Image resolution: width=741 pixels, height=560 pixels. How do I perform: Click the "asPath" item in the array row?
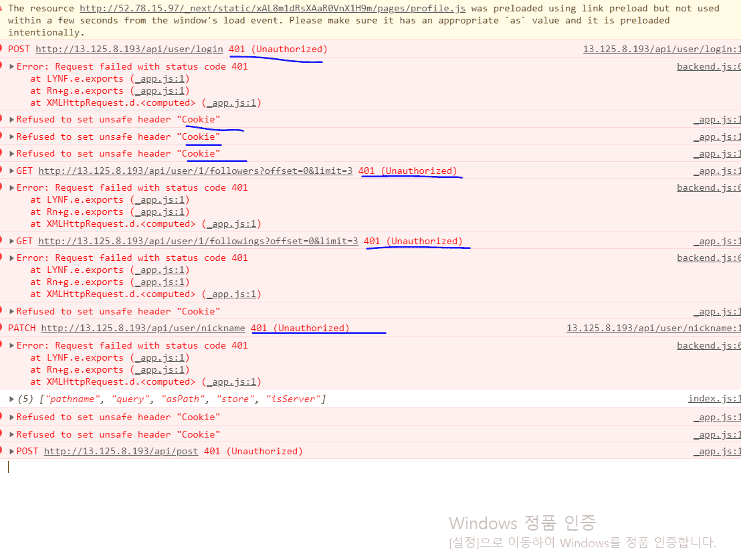183,399
